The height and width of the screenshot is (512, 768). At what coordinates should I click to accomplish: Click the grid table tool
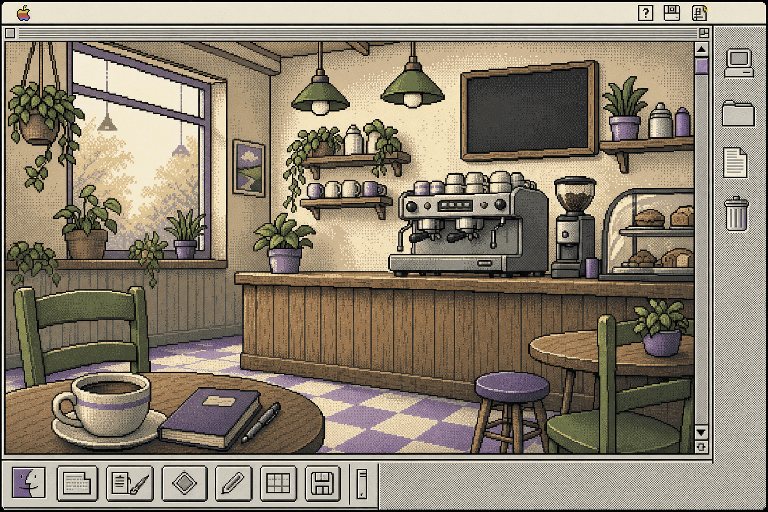[x=278, y=484]
